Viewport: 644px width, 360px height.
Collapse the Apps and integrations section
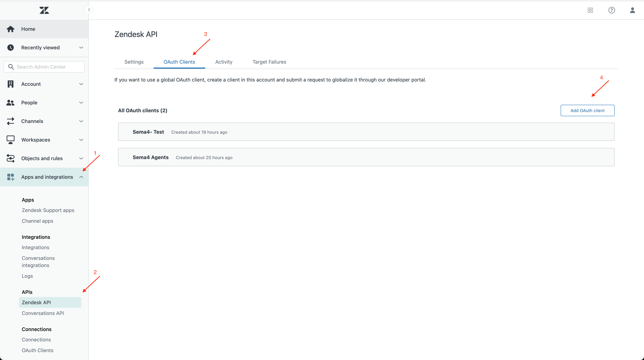tap(81, 177)
